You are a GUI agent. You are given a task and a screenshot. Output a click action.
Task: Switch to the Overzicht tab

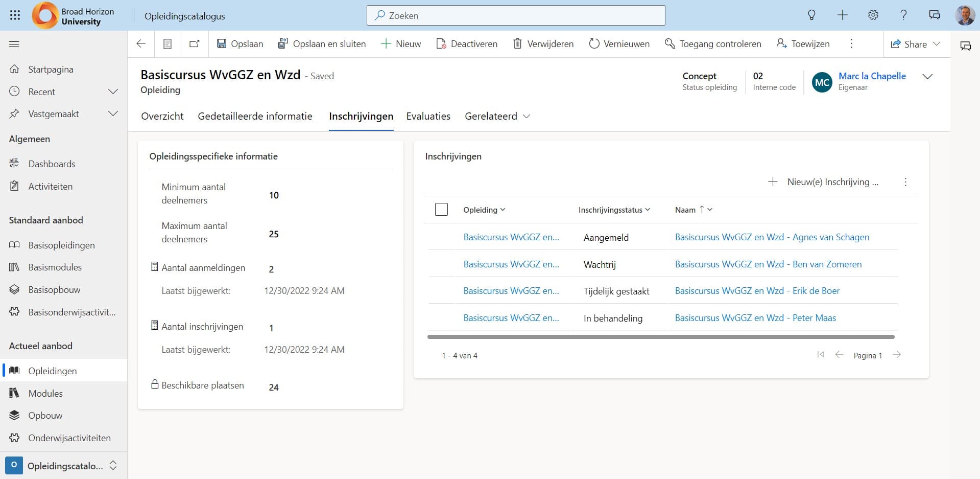pos(162,116)
